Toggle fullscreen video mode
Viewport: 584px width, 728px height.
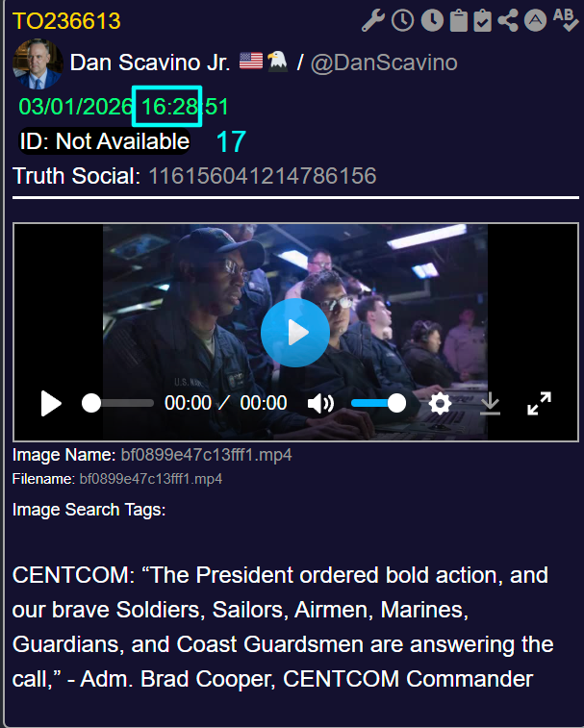click(x=539, y=403)
